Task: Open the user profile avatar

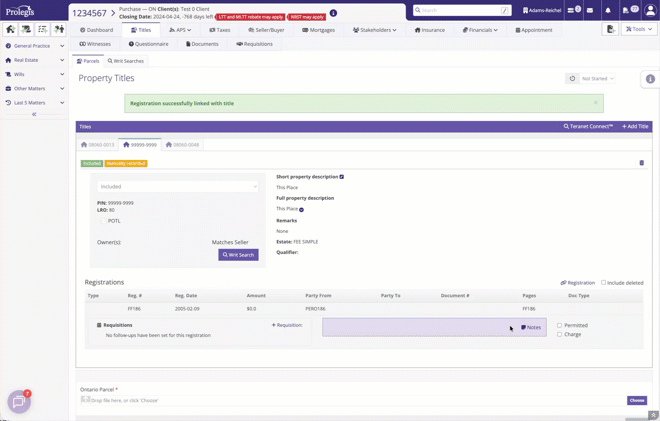Action: click(650, 11)
